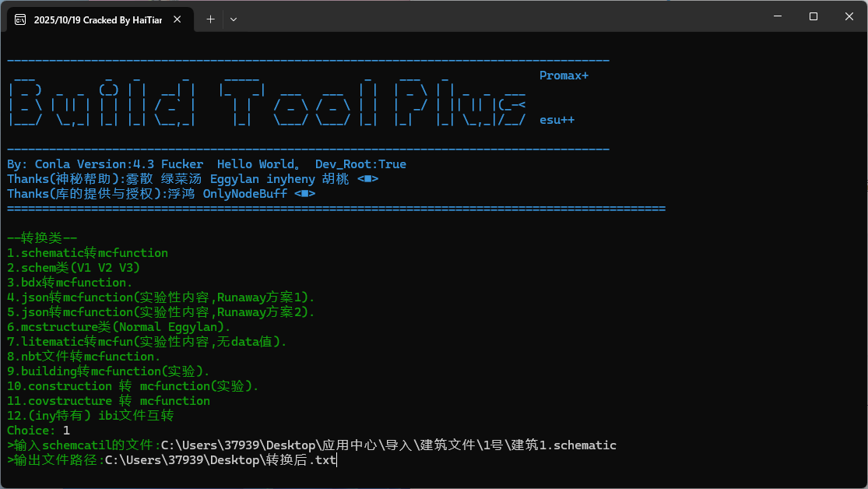This screenshot has height=489, width=868.
Task: Close the "Cracked By HaiTiar" tab
Action: (180, 19)
